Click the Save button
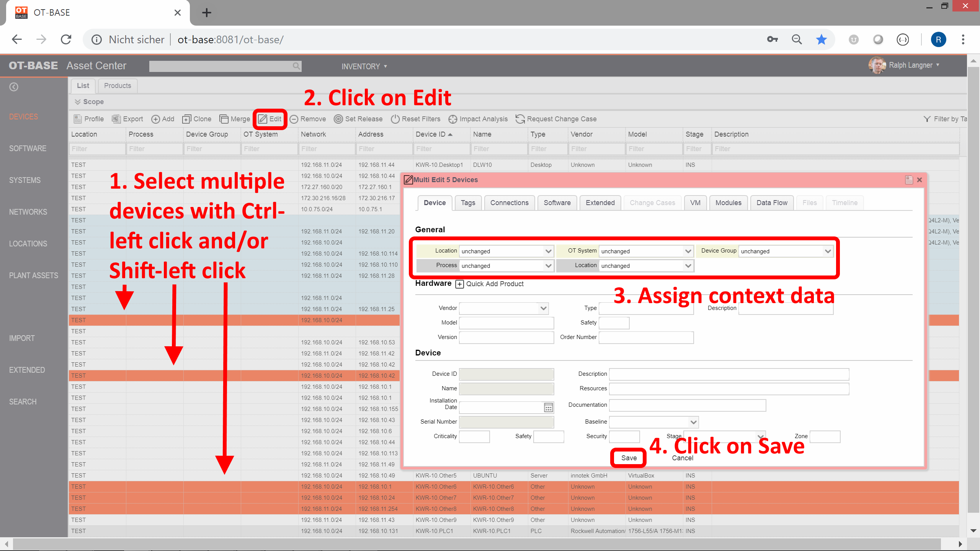 (x=629, y=458)
